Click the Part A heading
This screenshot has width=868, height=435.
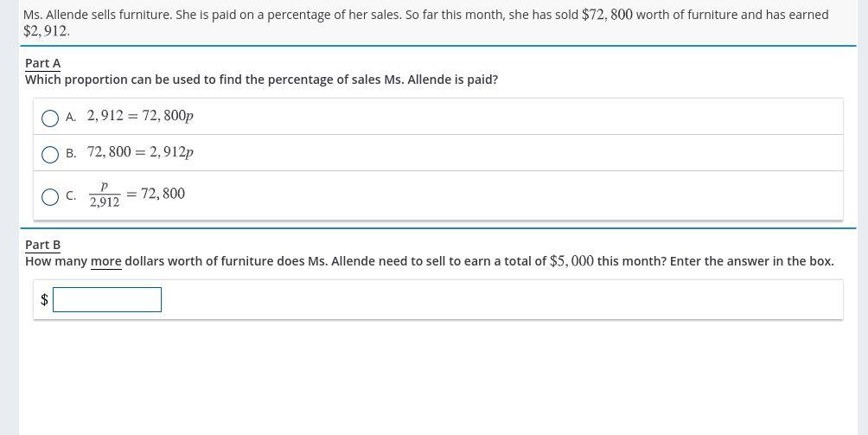(42, 63)
